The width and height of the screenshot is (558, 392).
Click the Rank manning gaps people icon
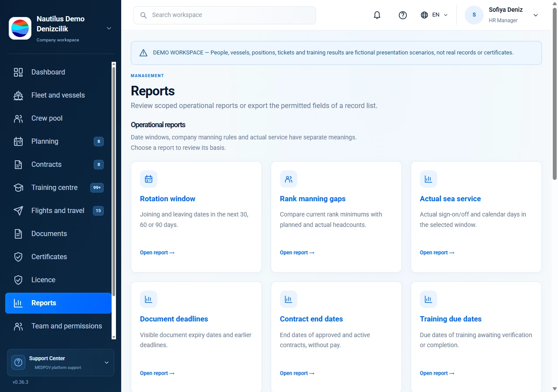tap(289, 179)
